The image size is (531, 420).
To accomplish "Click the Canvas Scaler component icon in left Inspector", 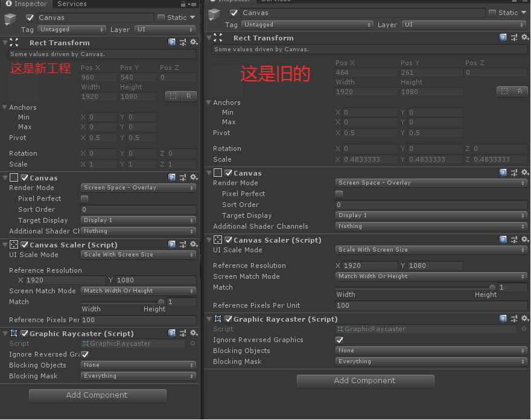I will tap(14, 244).
